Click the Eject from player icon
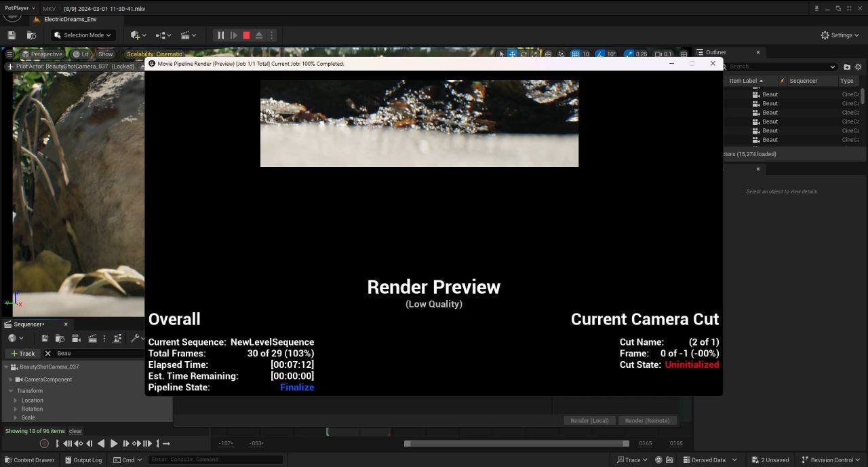The image size is (868, 467). (259, 35)
